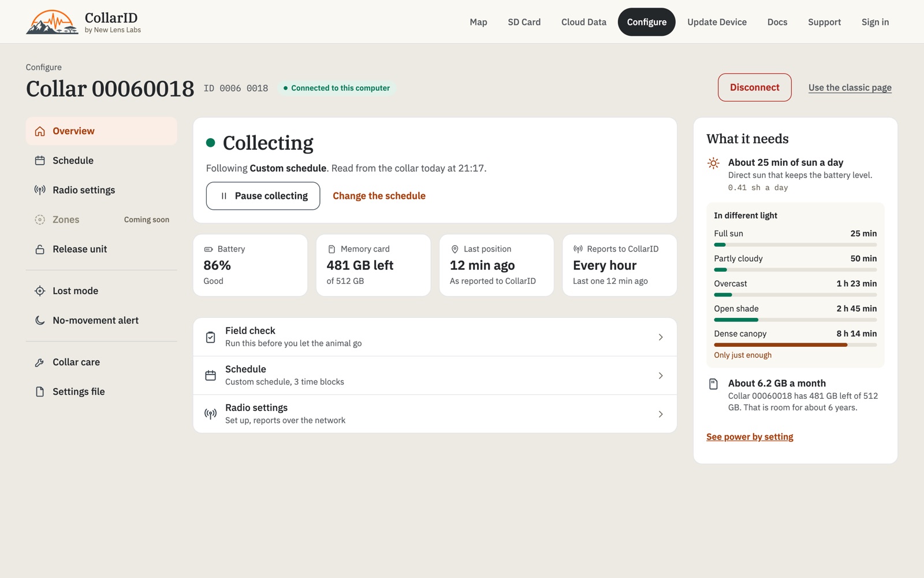Click the antenna icon in Radio settings row

click(211, 414)
